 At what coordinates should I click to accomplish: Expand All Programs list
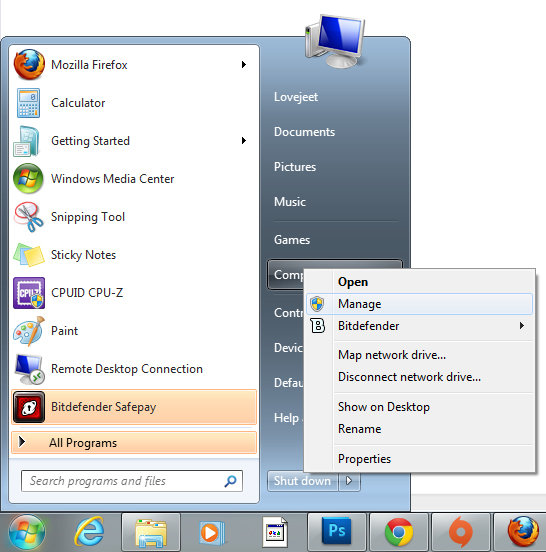coord(134,443)
